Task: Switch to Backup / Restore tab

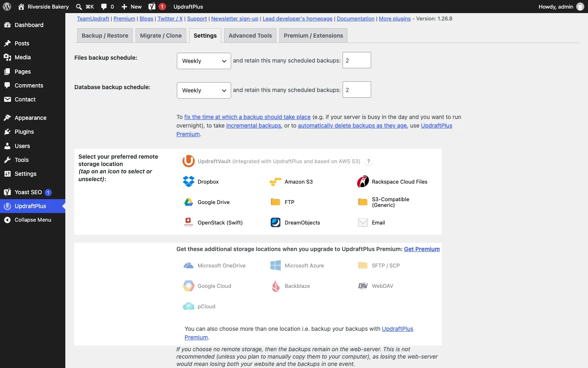Action: [105, 36]
